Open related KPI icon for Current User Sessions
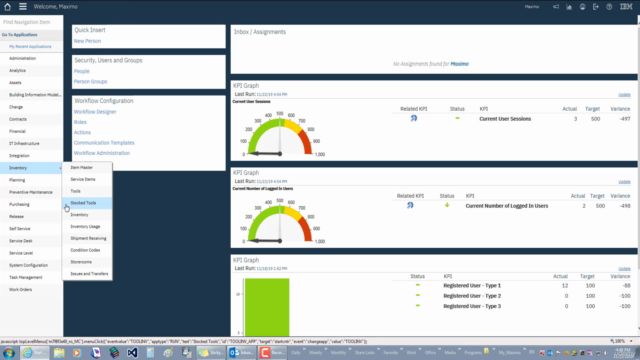This screenshot has width=640, height=360. [414, 118]
